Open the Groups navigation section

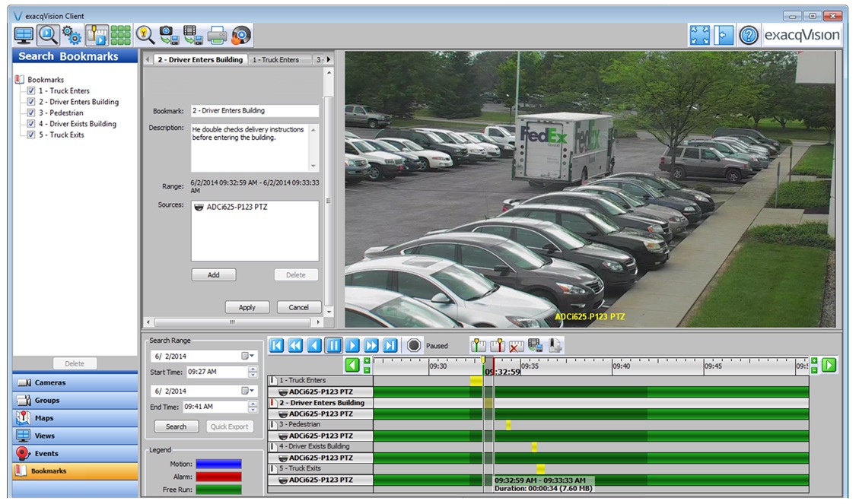(75, 400)
